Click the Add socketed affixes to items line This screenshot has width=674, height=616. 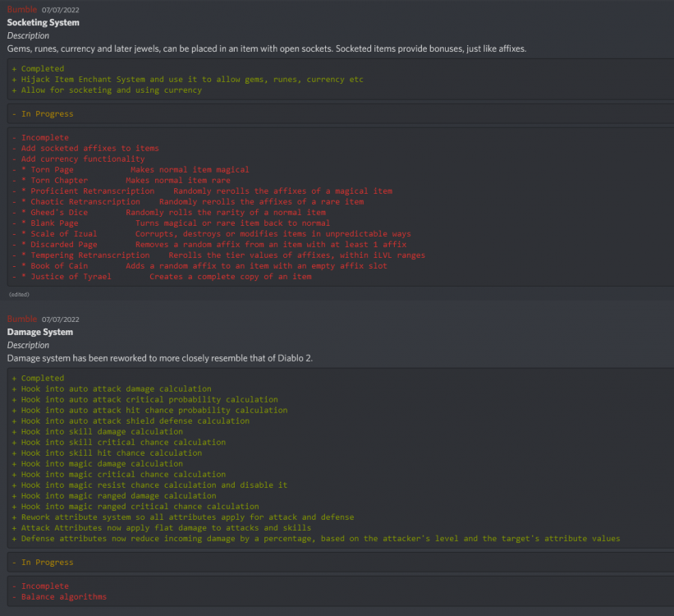coord(89,149)
